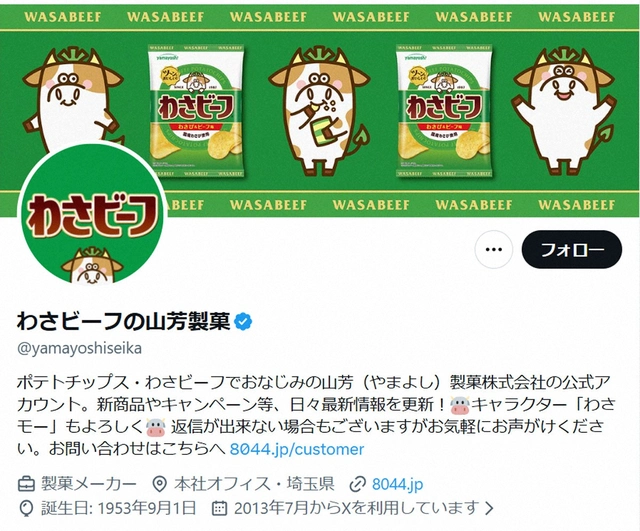This screenshot has width=640, height=531.
Task: Open the わさビーフ profile picture
Action: point(93,213)
